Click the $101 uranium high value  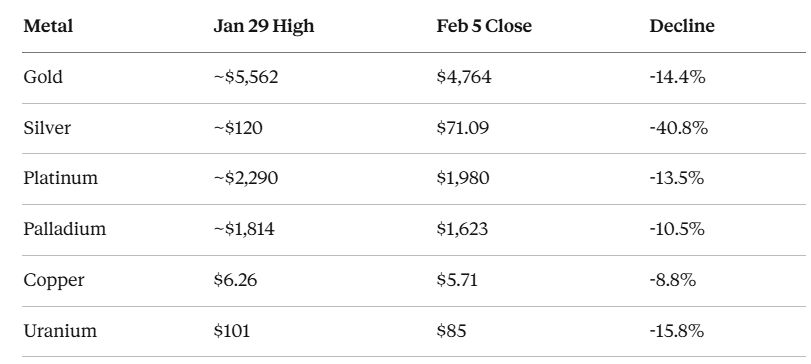[232, 330]
